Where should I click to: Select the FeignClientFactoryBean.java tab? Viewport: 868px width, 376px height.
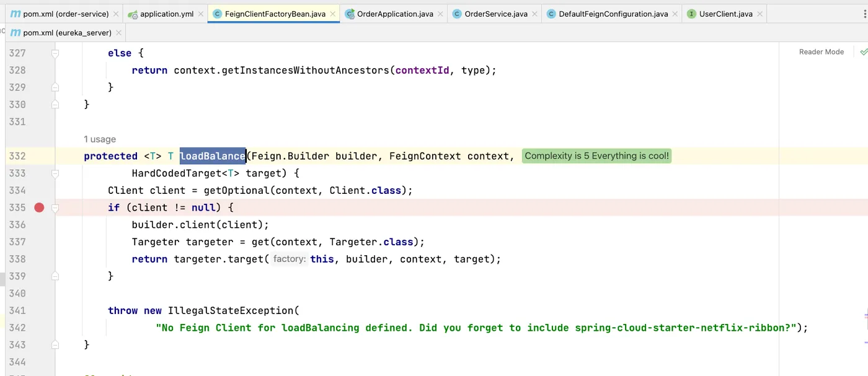(273, 14)
